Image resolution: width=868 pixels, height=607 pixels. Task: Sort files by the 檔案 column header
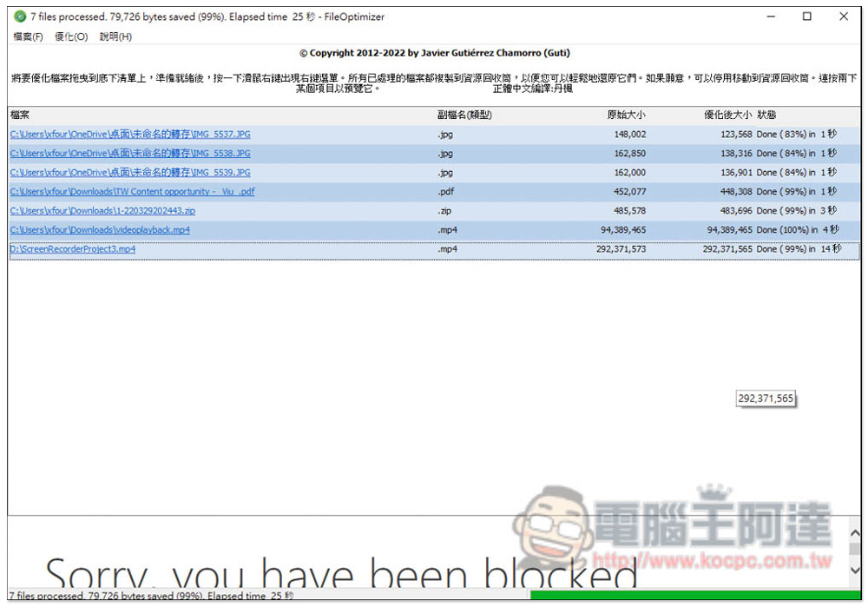[x=17, y=114]
